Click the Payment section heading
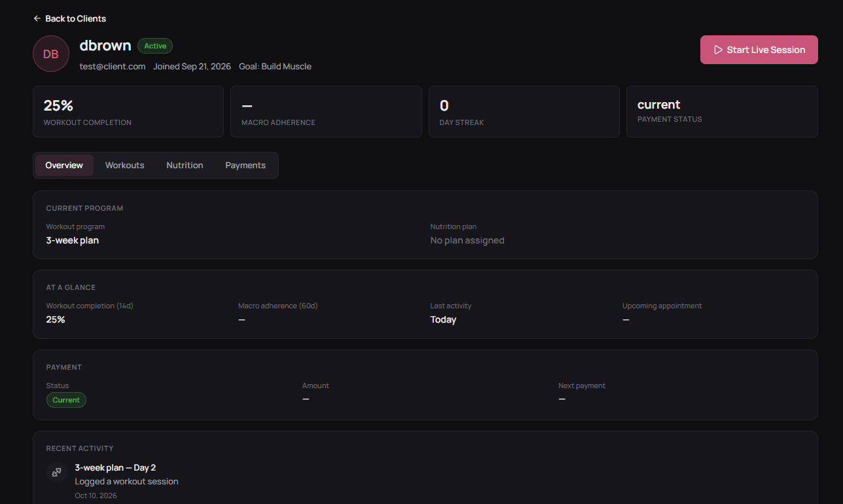843x504 pixels. point(64,367)
